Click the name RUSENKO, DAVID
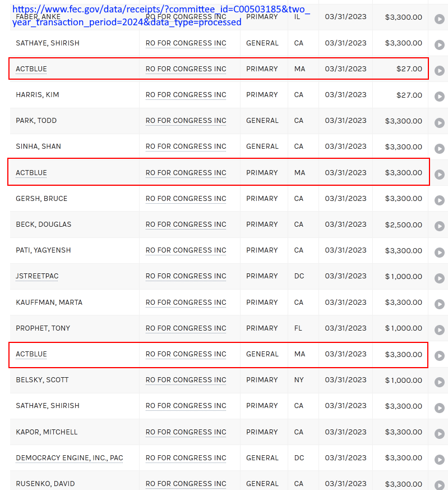 pyautogui.click(x=45, y=483)
